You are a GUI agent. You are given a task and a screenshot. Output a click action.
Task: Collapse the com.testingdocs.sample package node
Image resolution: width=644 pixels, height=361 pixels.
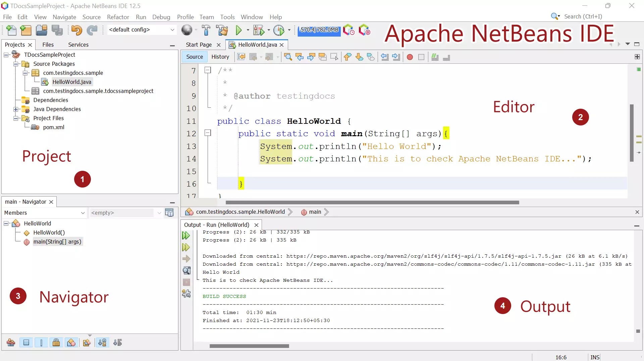25,73
